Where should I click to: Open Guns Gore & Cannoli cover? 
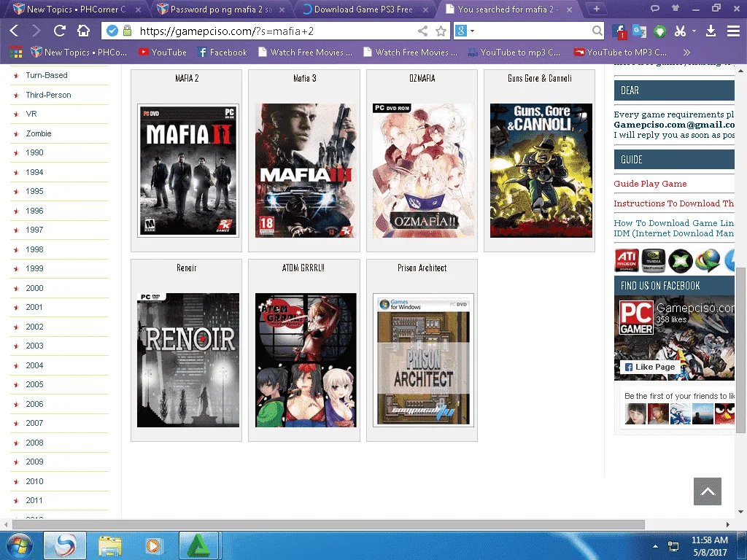pos(541,171)
